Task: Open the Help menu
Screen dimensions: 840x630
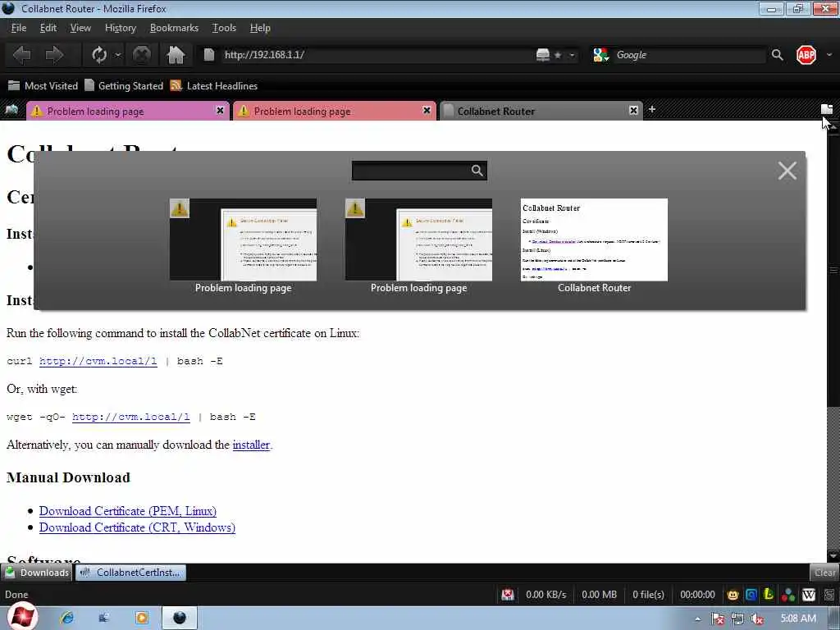Action: (260, 28)
